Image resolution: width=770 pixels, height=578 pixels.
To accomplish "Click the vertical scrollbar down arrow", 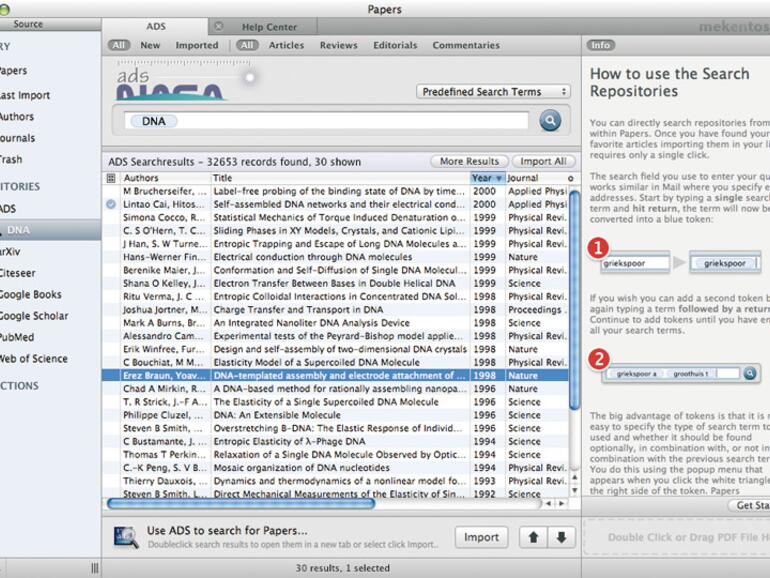I will point(574,490).
